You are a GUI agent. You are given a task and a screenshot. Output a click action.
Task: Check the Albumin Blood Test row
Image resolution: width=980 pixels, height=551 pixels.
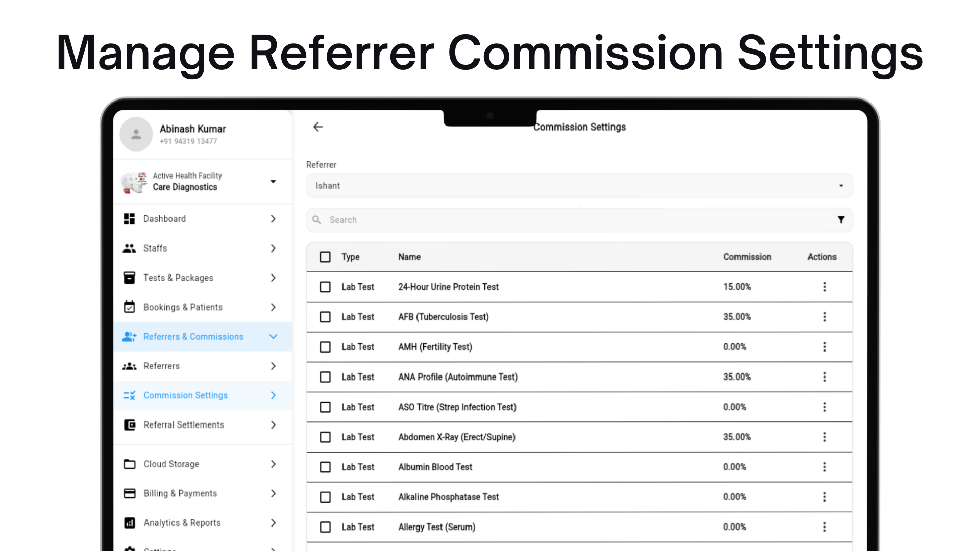pos(325,467)
